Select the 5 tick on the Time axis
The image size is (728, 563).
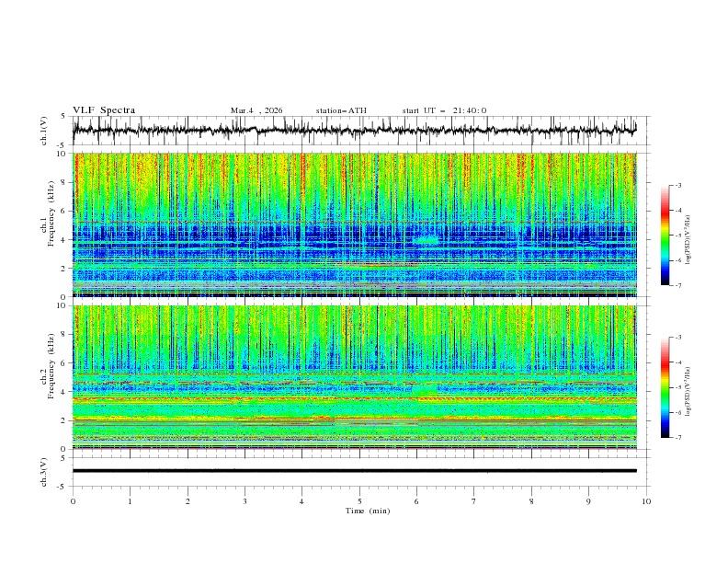(359, 501)
